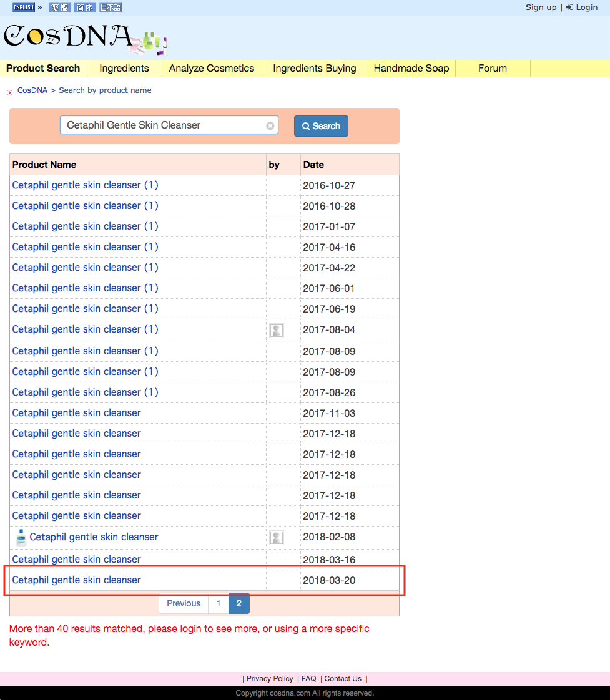Open Cetaphil cleanser entry dated 2017-04-22

tap(86, 267)
